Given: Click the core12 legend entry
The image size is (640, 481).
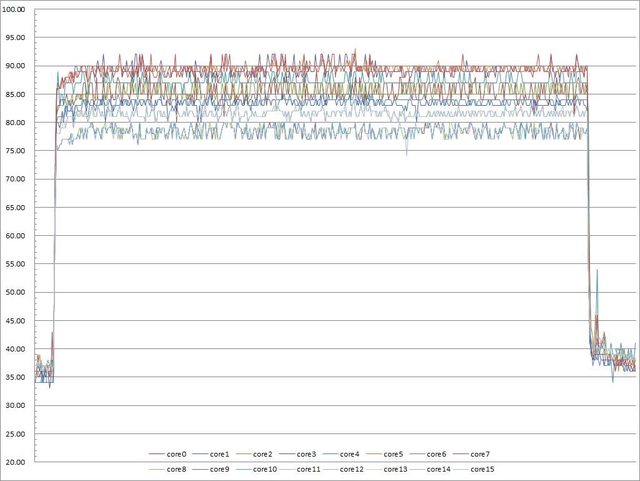Looking at the screenshot, I should (x=352, y=468).
